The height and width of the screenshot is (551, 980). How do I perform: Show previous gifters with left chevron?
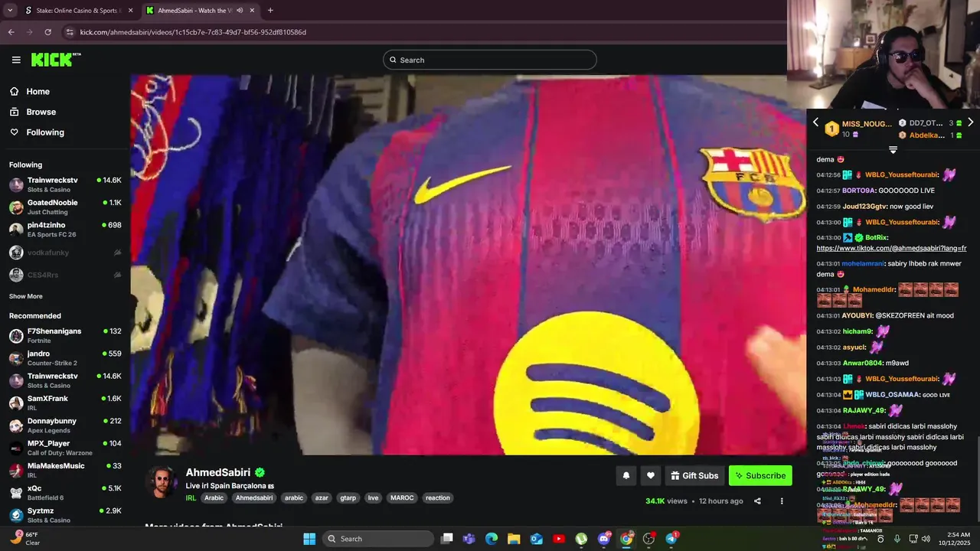pos(815,122)
